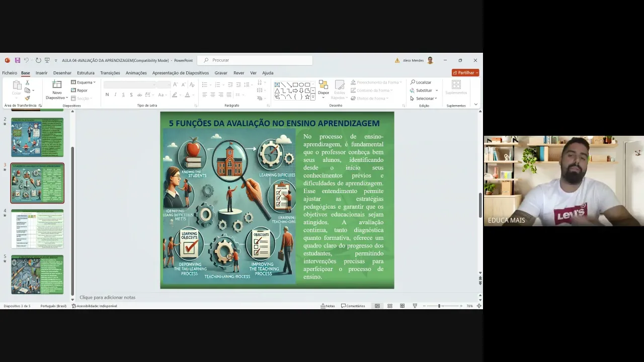Viewport: 644px width, 362px height.
Task: Click the Alecx Mendes account picture
Action: (x=430, y=60)
